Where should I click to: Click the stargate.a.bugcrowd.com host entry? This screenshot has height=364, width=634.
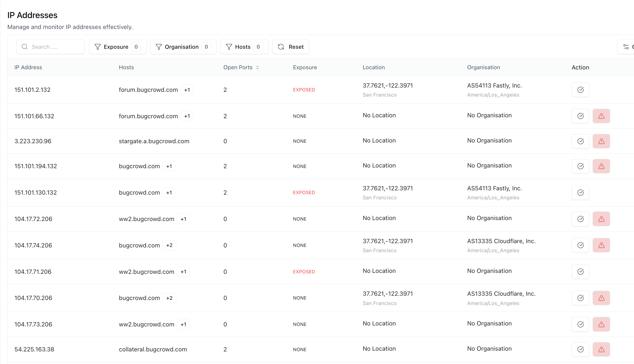pos(154,141)
